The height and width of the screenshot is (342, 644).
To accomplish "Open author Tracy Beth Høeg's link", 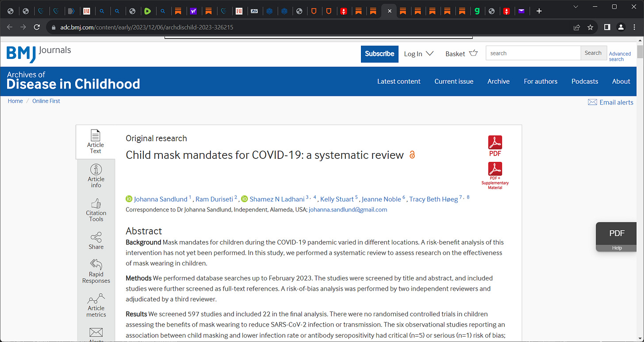I will coord(433,199).
